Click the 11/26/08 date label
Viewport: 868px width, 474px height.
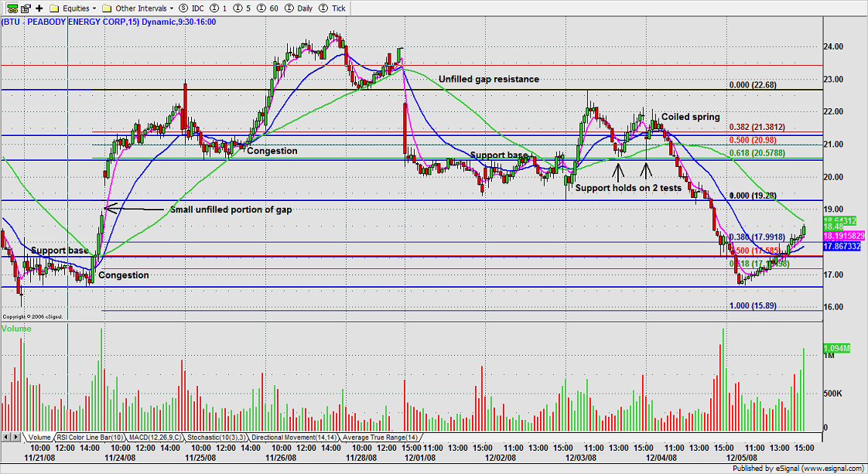(x=281, y=458)
